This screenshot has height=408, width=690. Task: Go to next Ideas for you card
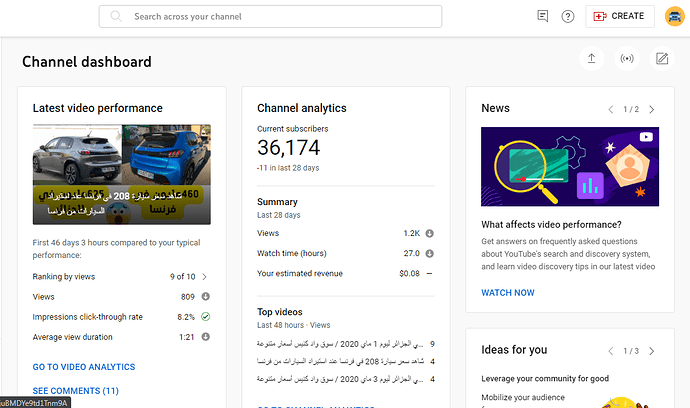point(652,351)
